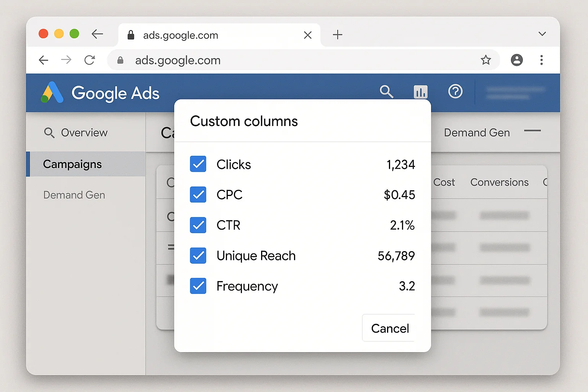Collapse the Demand Gen panel
Viewport: 588px width, 392px height.
point(532,132)
